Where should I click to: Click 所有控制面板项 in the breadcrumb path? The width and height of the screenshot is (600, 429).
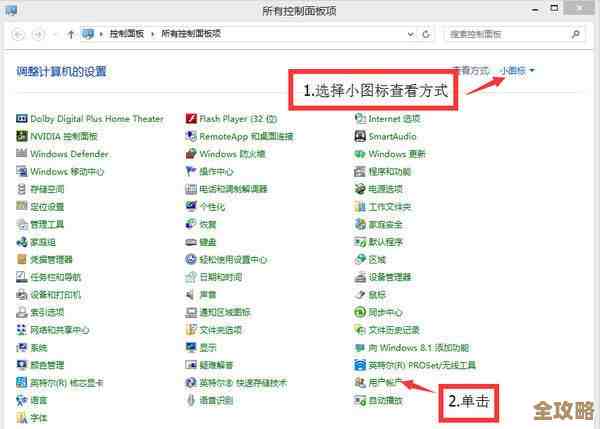pos(191,34)
